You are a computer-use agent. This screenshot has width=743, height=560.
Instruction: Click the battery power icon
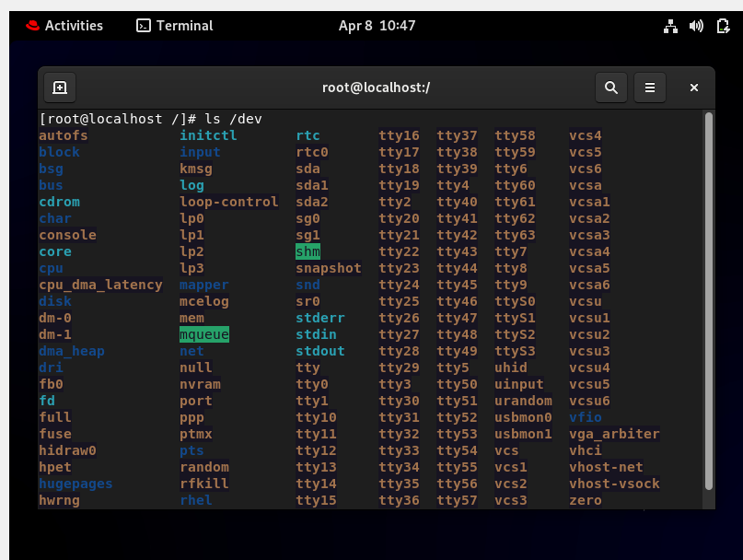[x=723, y=26]
